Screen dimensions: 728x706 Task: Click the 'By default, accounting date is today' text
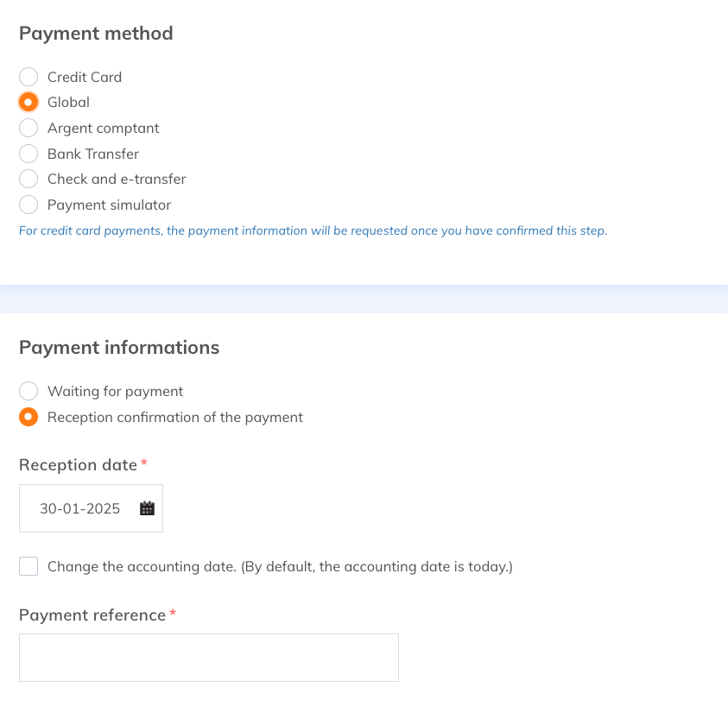pyautogui.click(x=377, y=567)
